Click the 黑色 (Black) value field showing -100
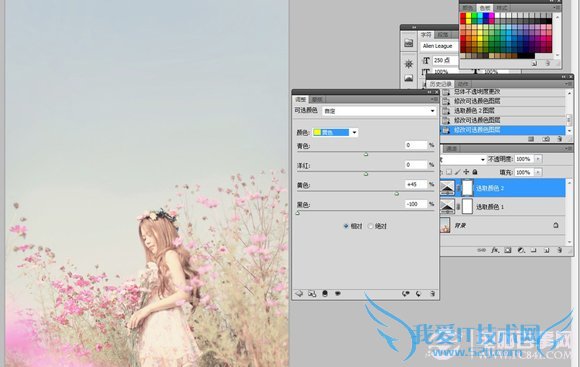 click(x=416, y=204)
